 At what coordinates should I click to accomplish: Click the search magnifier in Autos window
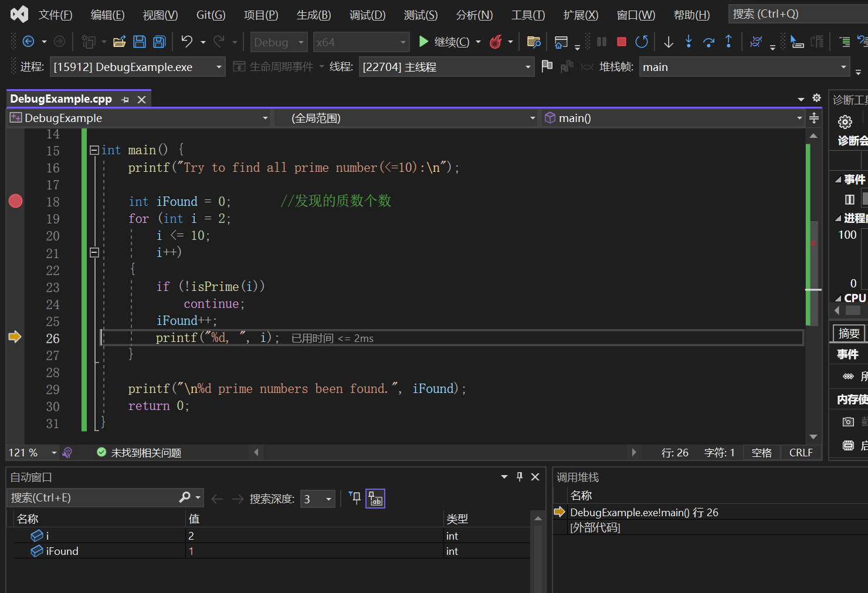click(x=185, y=497)
